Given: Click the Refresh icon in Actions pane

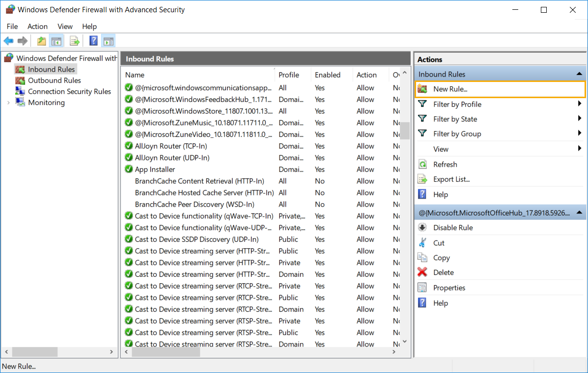Looking at the screenshot, I should point(422,164).
